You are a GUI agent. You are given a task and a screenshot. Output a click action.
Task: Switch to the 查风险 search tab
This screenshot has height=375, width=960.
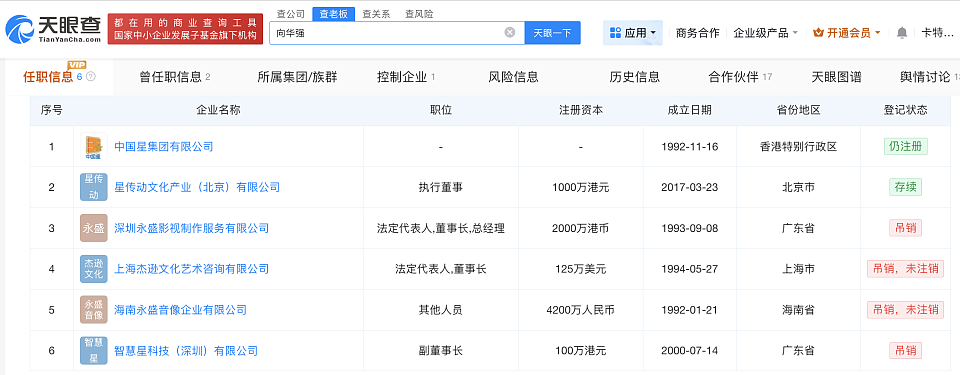click(x=419, y=13)
